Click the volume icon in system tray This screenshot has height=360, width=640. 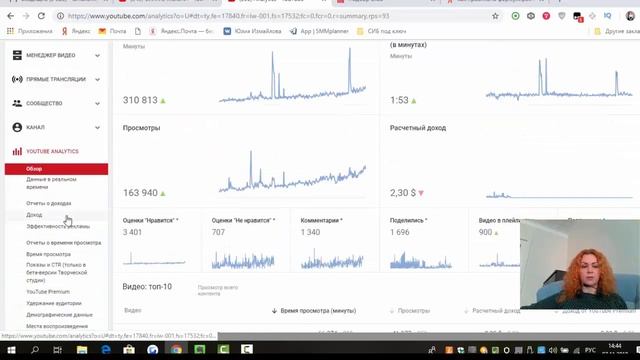click(553, 350)
